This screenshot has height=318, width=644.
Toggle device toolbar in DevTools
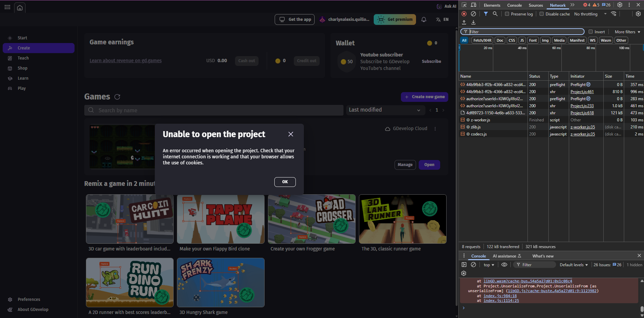[x=473, y=5]
